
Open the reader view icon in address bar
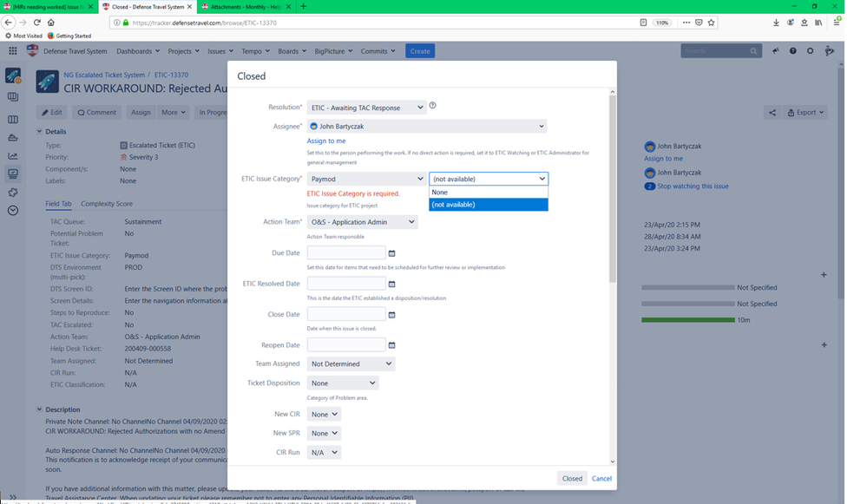(643, 23)
